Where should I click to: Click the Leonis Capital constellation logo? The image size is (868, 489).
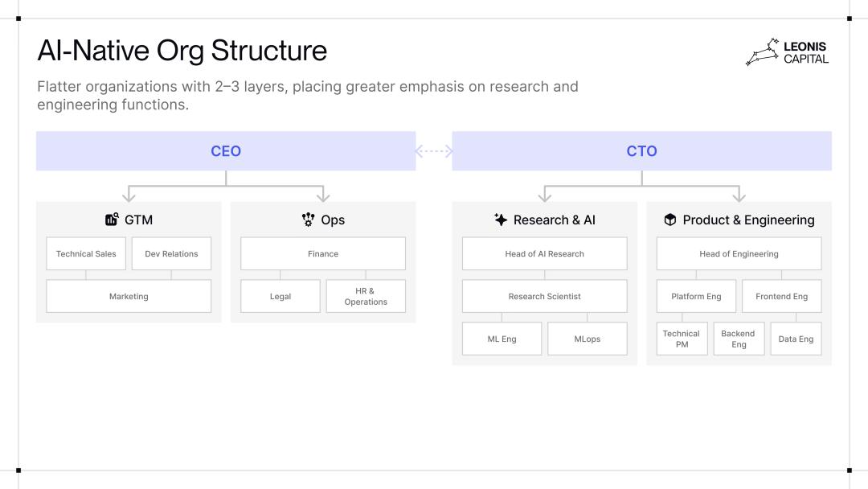pyautogui.click(x=761, y=52)
